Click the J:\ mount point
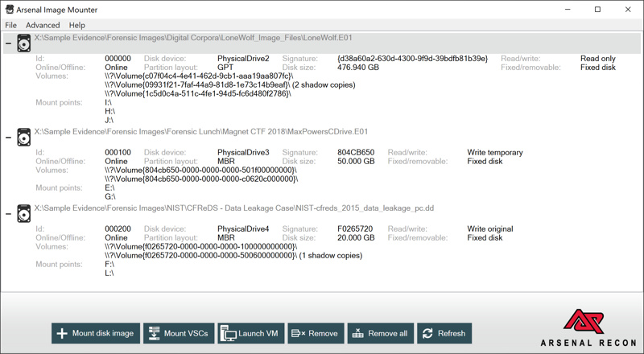 (109, 121)
